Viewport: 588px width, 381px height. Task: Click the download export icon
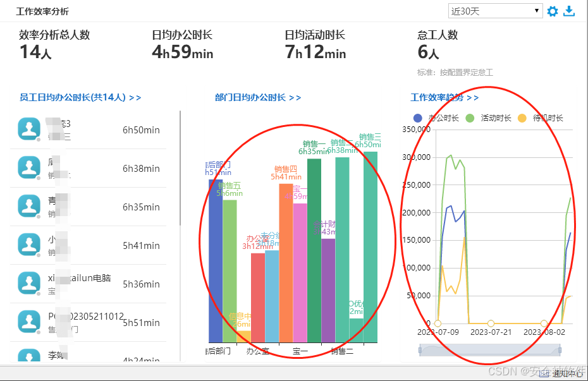pos(569,11)
